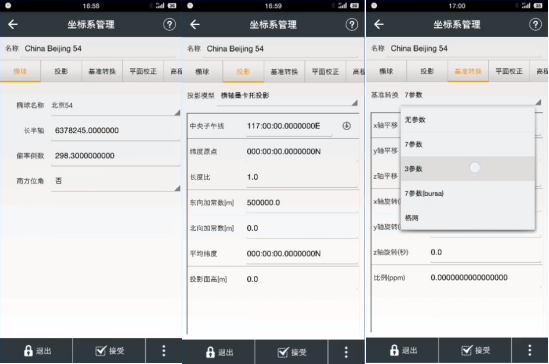The height and width of the screenshot is (364, 549).
Task: Switch to the 平面校正 tab on the middle screen
Action: 325,72
